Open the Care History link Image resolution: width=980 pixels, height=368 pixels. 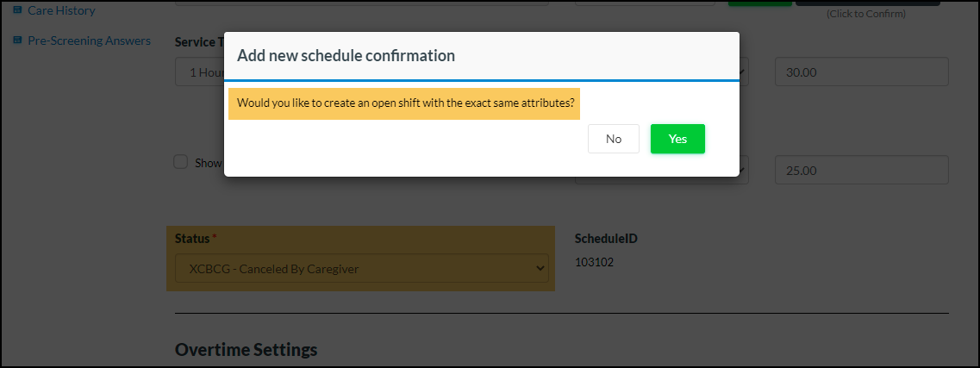(61, 10)
